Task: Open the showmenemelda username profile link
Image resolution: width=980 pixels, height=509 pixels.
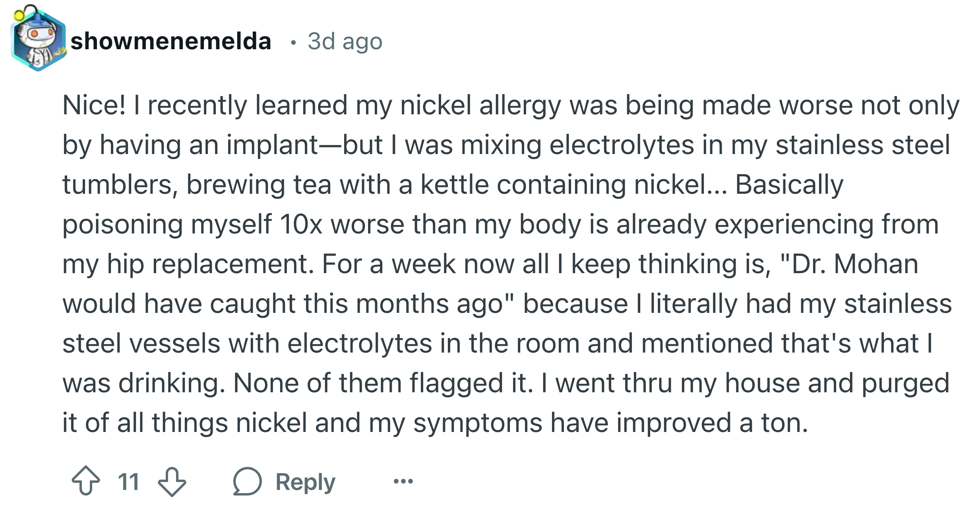Action: coord(171,41)
